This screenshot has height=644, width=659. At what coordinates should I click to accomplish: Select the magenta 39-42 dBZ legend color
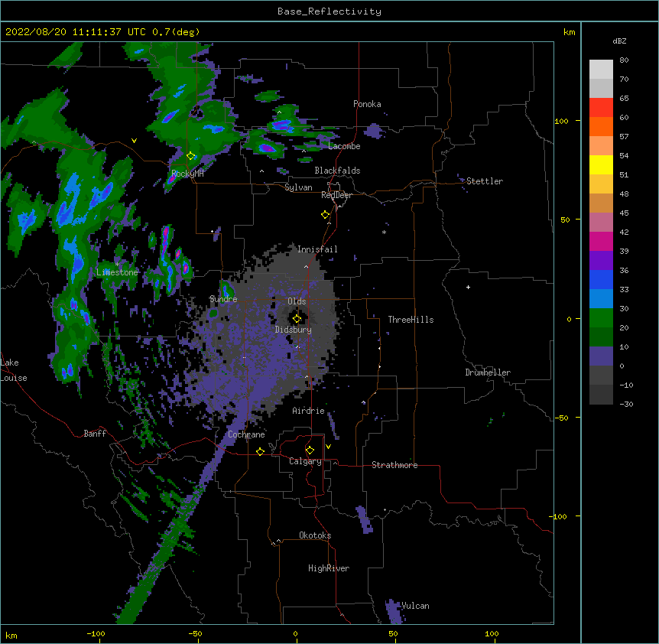(x=601, y=241)
